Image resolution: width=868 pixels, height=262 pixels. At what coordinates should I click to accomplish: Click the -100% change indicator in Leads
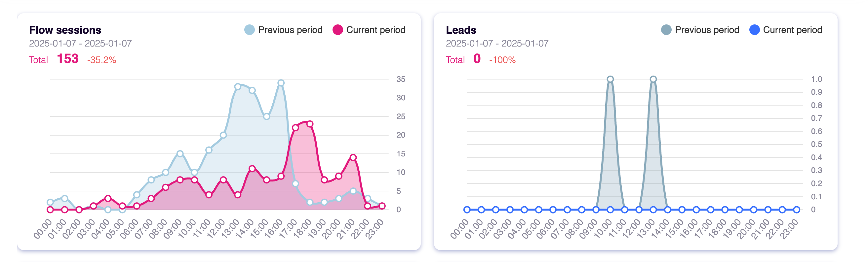point(502,60)
